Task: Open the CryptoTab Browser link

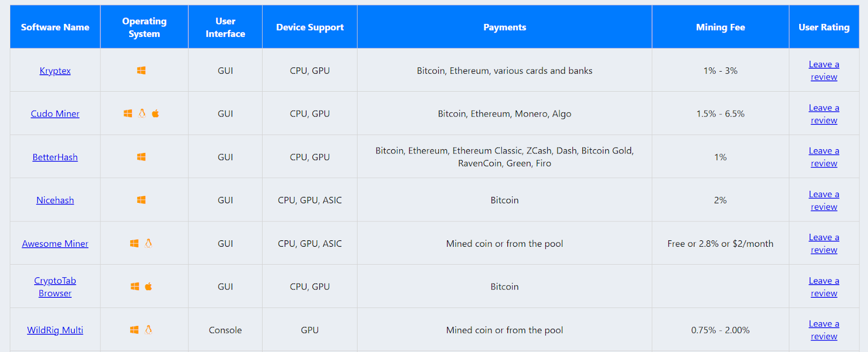Action: (x=55, y=286)
